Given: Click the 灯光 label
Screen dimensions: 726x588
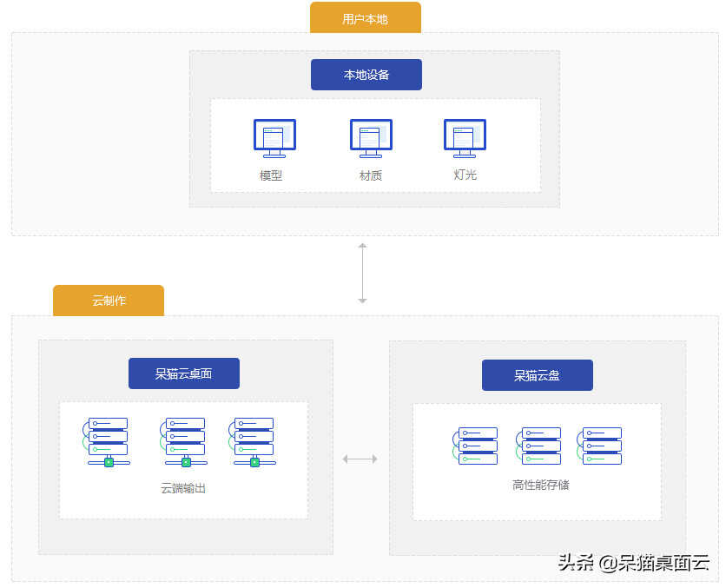Looking at the screenshot, I should tap(465, 175).
